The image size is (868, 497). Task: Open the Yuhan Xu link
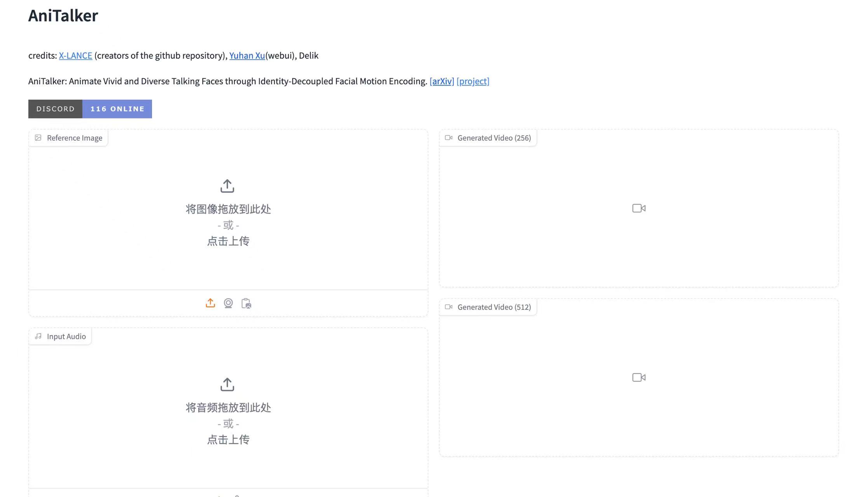(247, 56)
